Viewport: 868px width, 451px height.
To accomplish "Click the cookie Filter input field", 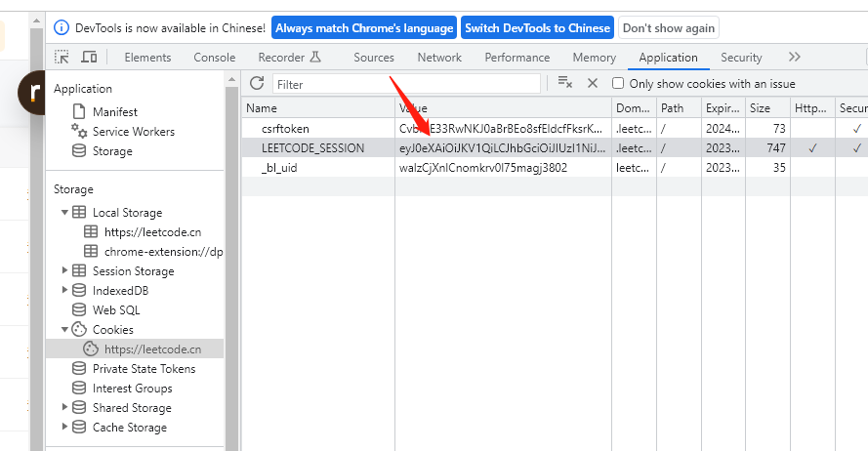I will (x=406, y=84).
